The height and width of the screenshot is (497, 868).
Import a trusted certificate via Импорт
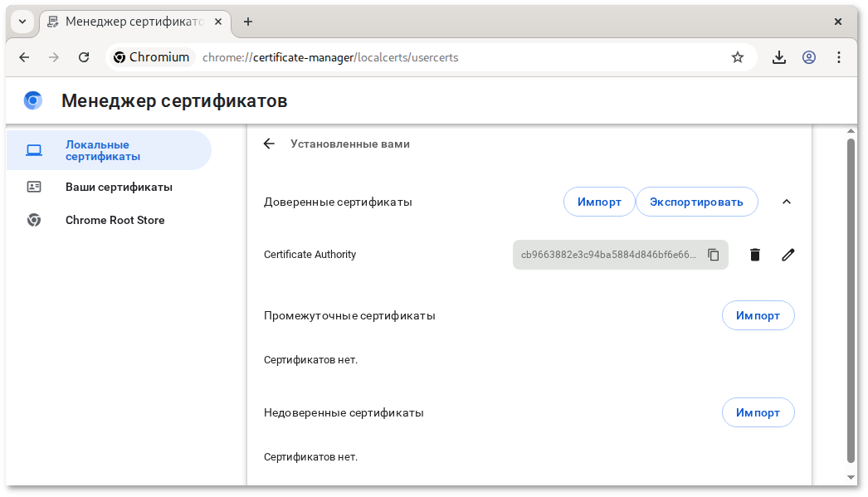point(599,202)
